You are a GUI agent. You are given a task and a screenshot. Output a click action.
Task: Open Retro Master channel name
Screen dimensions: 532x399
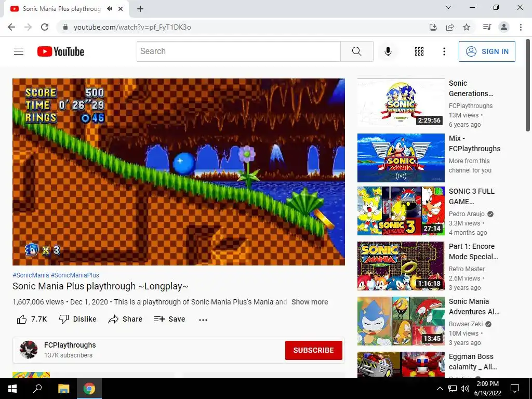click(x=467, y=269)
